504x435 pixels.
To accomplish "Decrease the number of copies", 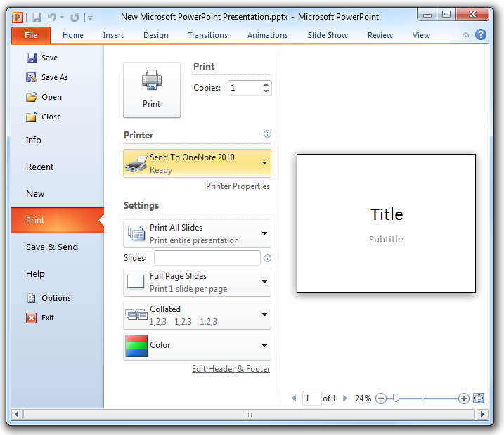I will (266, 91).
